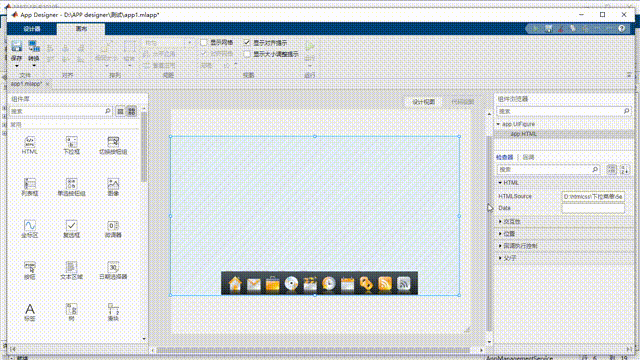Click the Mail envelope icon in the dock

click(254, 284)
